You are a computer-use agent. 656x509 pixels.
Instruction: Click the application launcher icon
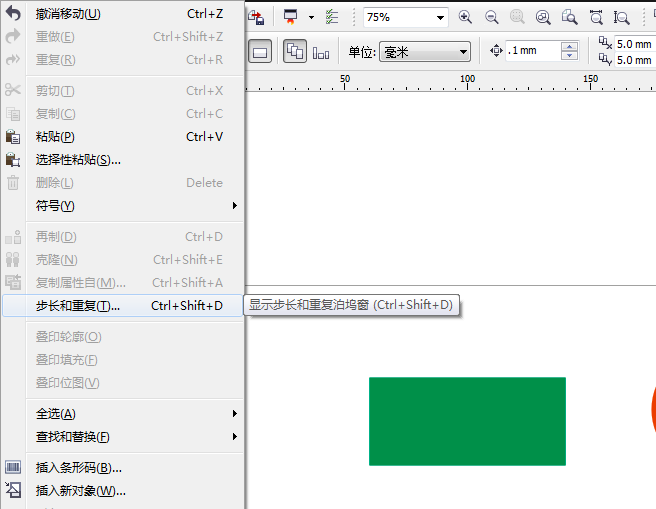coord(290,17)
